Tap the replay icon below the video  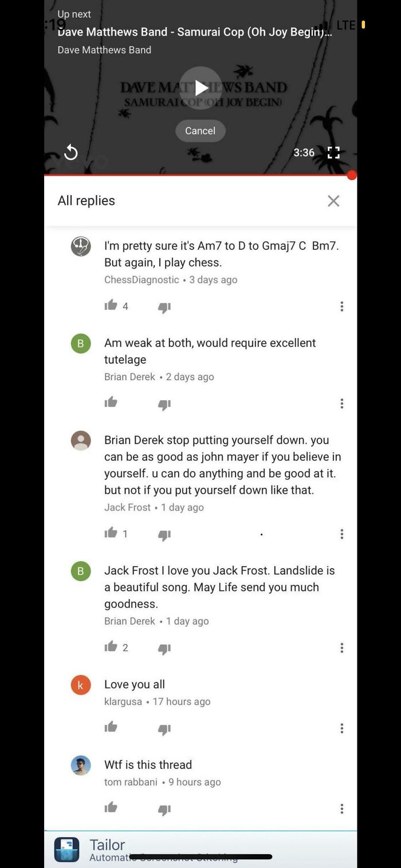coord(71,152)
